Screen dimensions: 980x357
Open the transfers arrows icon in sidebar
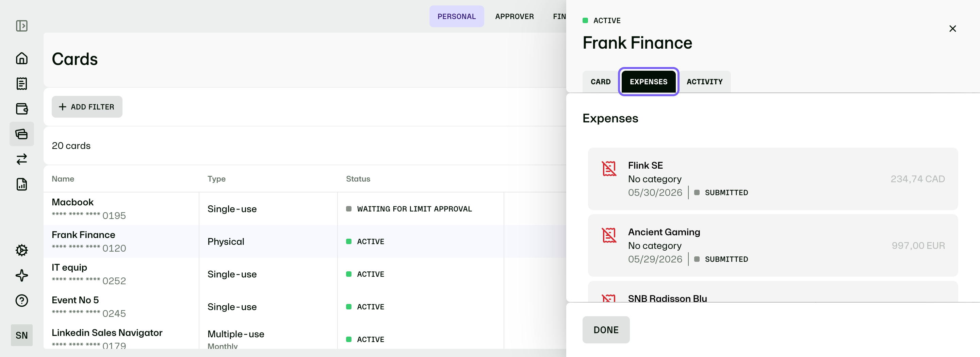click(22, 159)
